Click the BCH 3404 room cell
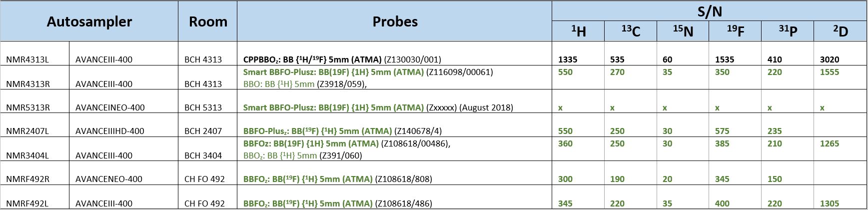The image size is (868, 210). (203, 155)
